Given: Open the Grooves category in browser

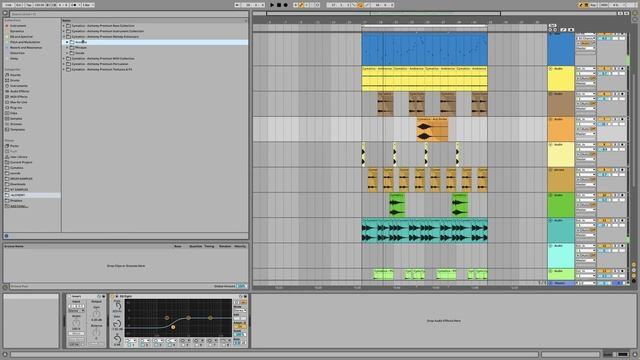Looking at the screenshot, I should (x=16, y=124).
